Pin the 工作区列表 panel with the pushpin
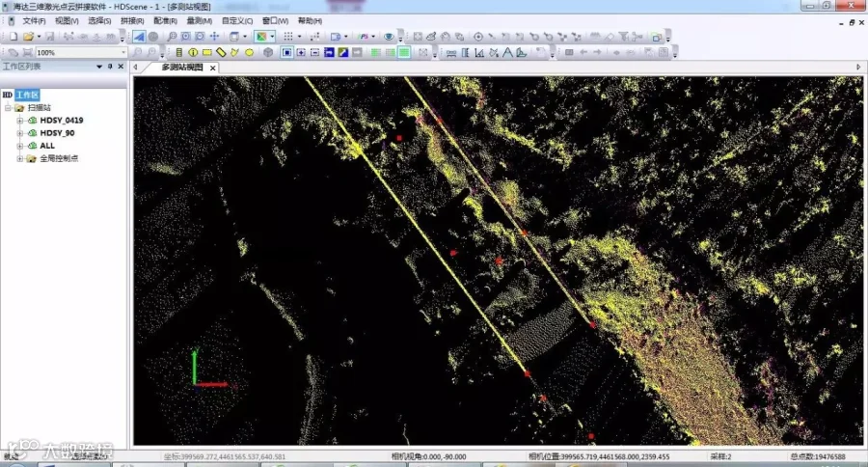This screenshot has height=467, width=868. tap(111, 67)
